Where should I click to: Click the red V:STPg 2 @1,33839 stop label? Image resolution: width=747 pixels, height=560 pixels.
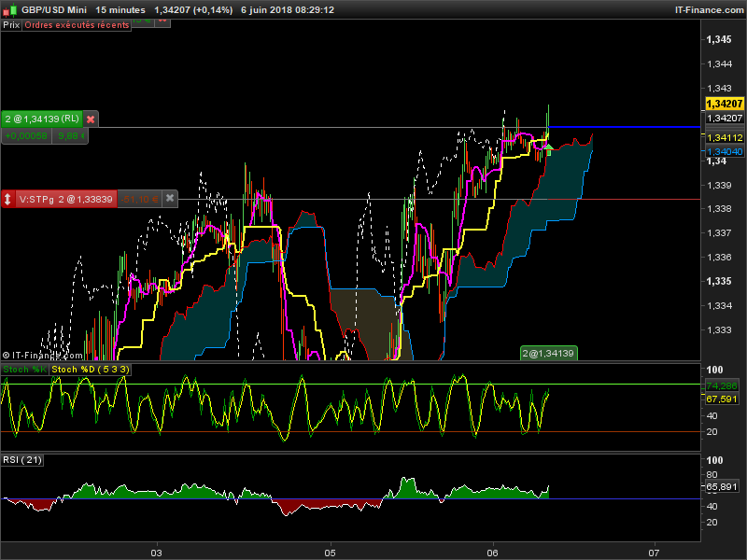65,199
